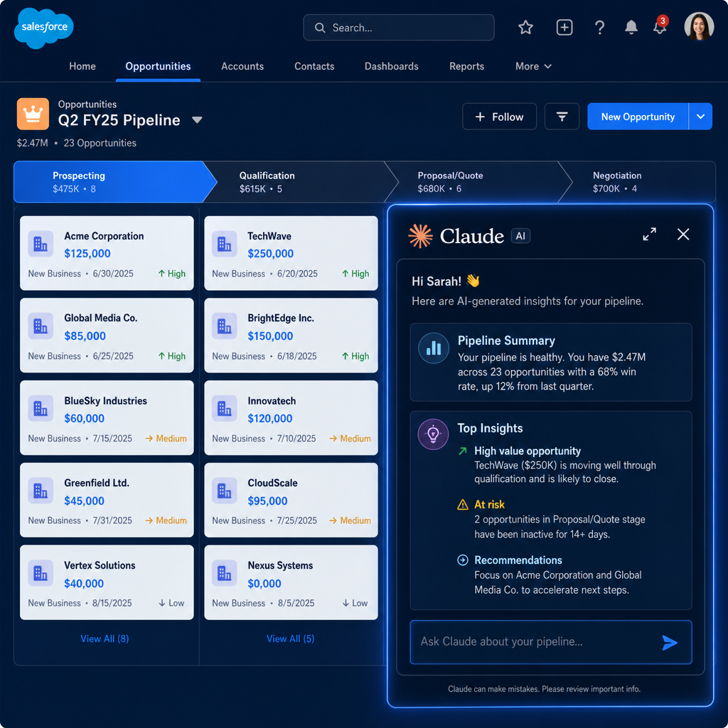The height and width of the screenshot is (728, 728).
Task: Open the TechWave opportunity card
Action: click(291, 253)
